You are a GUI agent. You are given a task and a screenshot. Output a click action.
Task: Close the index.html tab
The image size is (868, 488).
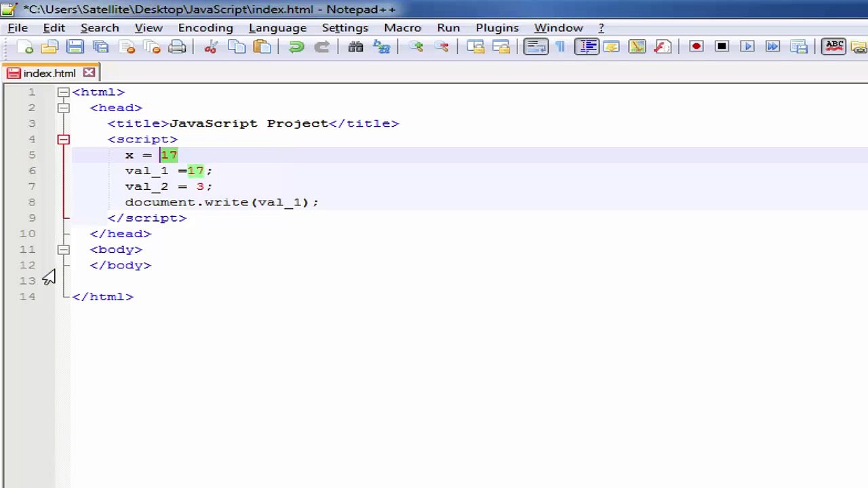[x=89, y=73]
